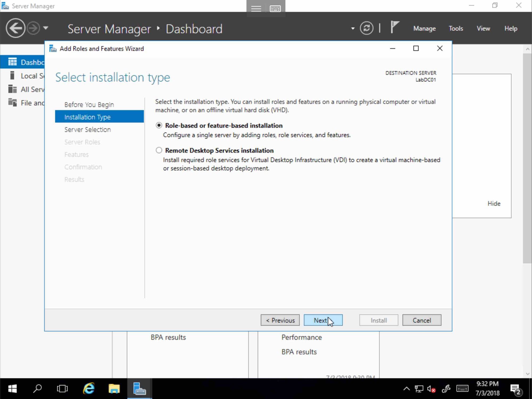Show hidden tray icons chevron

click(406, 389)
